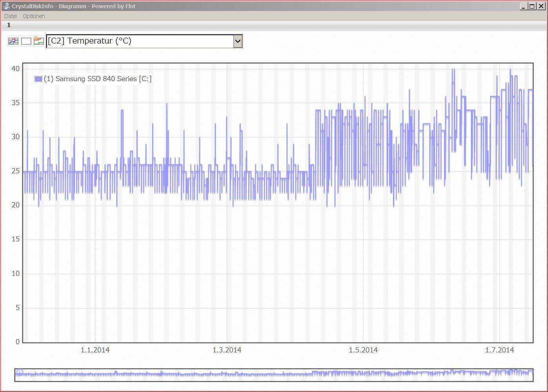The image size is (548, 392).
Task: Click the 1.5.2014 date label on the x-axis
Action: (x=363, y=350)
